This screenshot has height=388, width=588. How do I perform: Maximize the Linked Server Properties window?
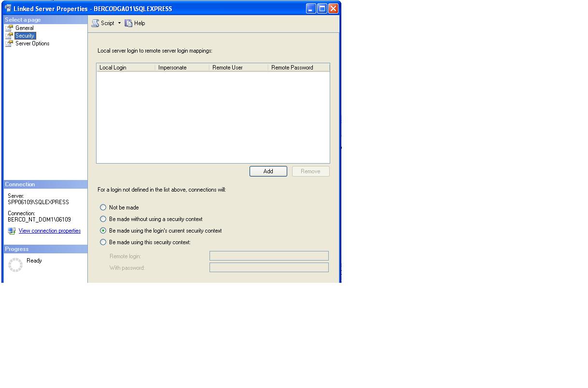pyautogui.click(x=322, y=8)
